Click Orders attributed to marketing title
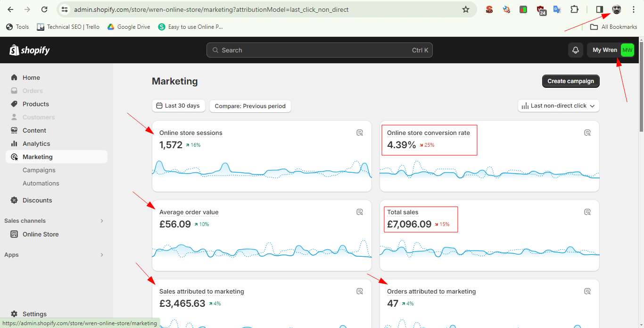Image resolution: width=644 pixels, height=328 pixels. click(431, 292)
